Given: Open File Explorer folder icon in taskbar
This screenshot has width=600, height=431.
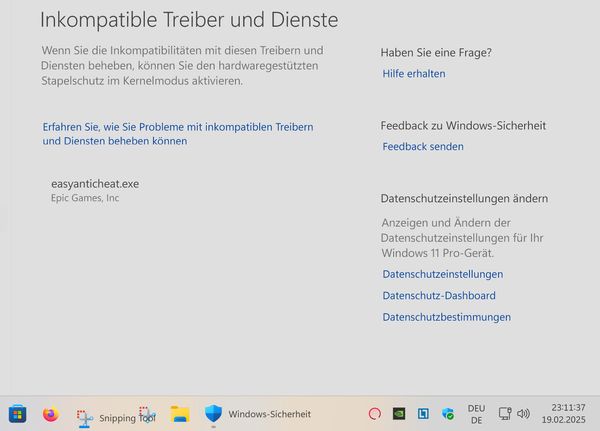Looking at the screenshot, I should [180, 414].
